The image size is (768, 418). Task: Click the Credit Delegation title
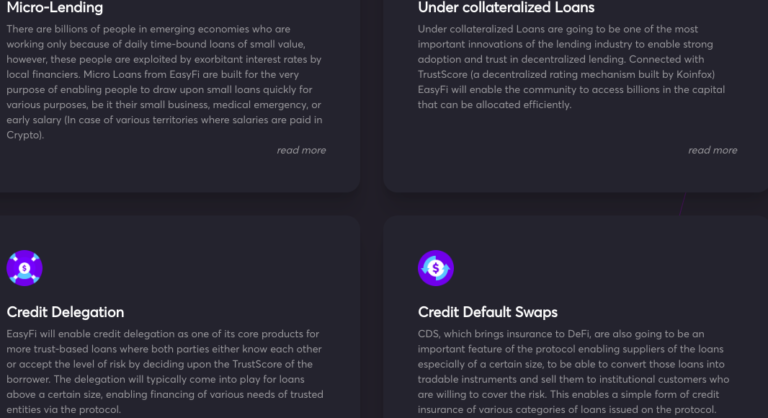[65, 312]
